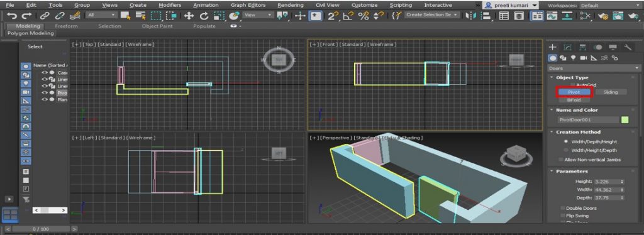Image resolution: width=644 pixels, height=235 pixels.
Task: Activate Select and Rotate tool
Action: 204,16
